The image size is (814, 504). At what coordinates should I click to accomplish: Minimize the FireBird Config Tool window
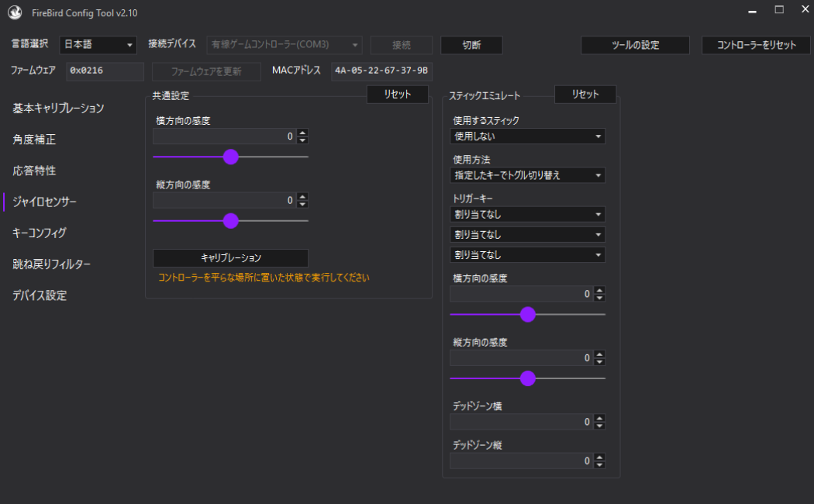click(752, 10)
